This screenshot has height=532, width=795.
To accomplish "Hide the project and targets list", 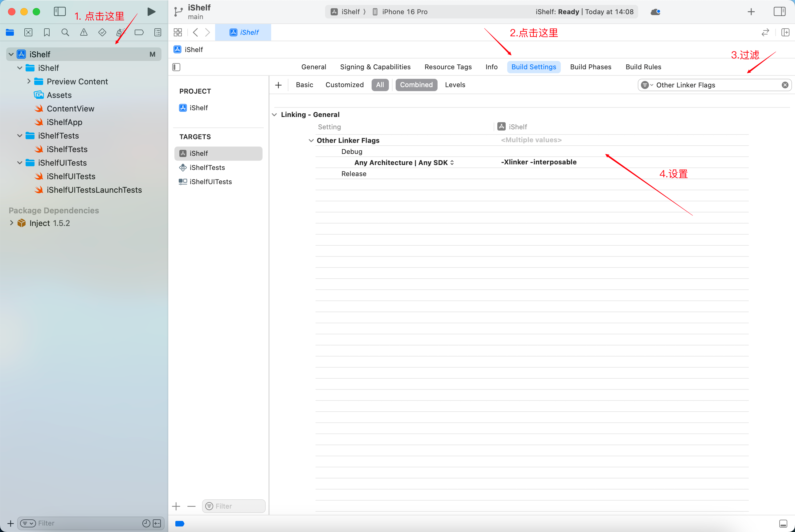I will [176, 67].
